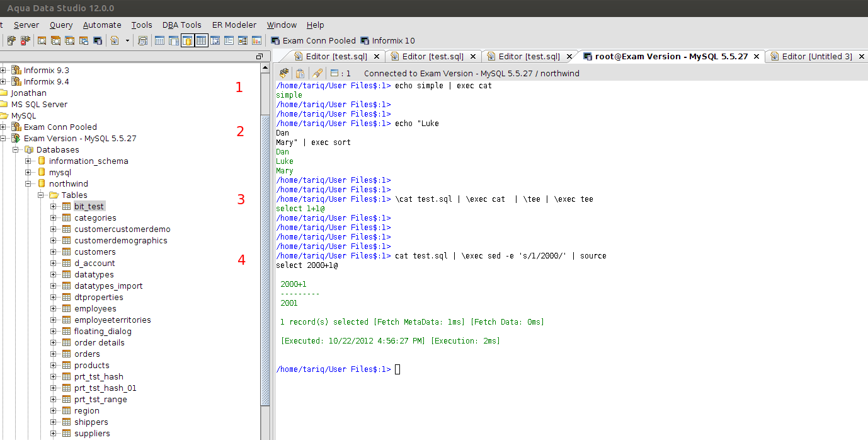
Task: Open the Server menu
Action: (x=26, y=25)
